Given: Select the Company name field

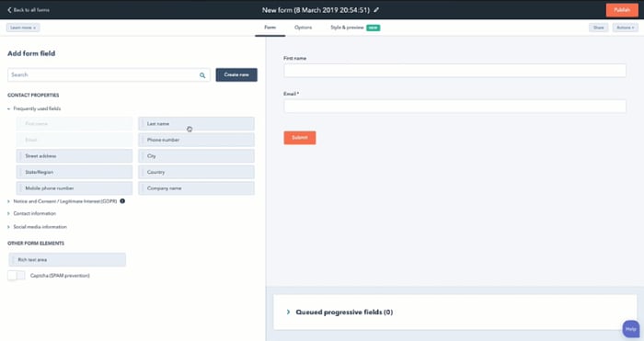Looking at the screenshot, I should click(196, 188).
